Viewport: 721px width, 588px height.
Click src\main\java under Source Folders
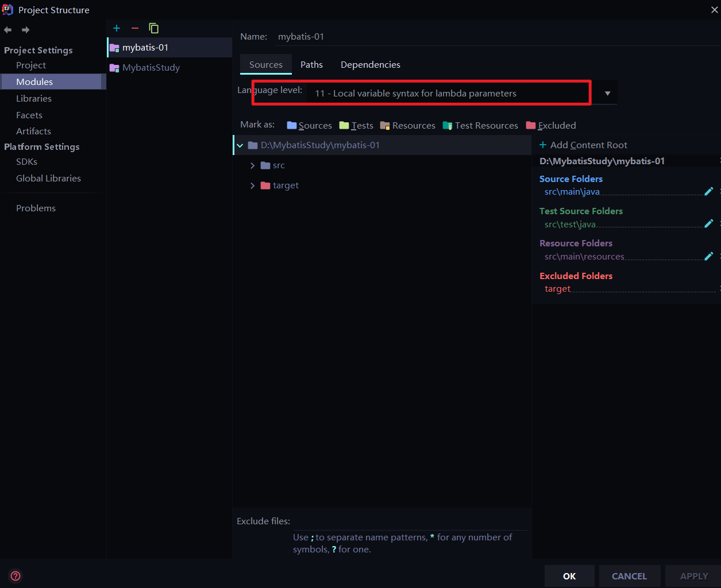click(x=572, y=192)
